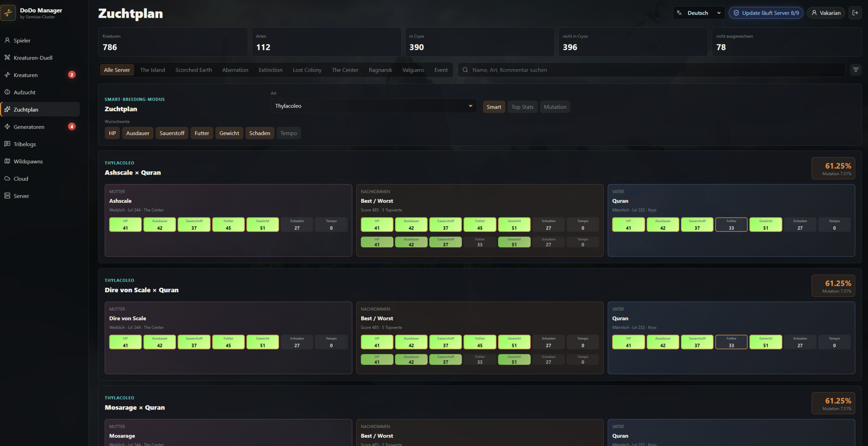Open Aufzucht via its sidebar icon
This screenshot has width=868, height=446.
tap(7, 92)
